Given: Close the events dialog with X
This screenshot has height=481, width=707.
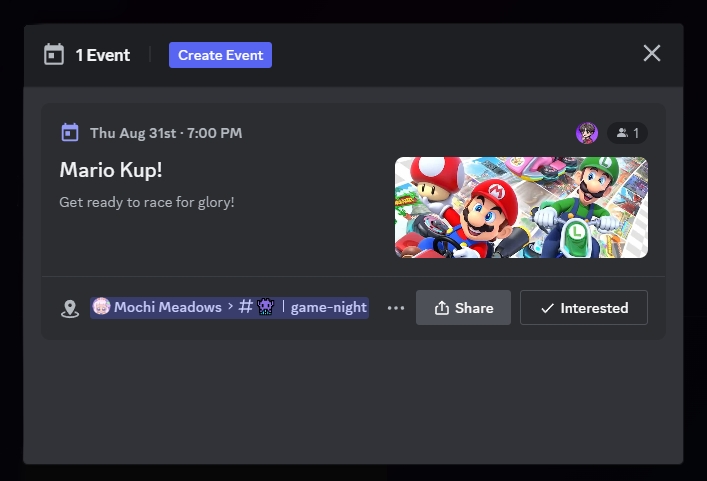Looking at the screenshot, I should 652,54.
